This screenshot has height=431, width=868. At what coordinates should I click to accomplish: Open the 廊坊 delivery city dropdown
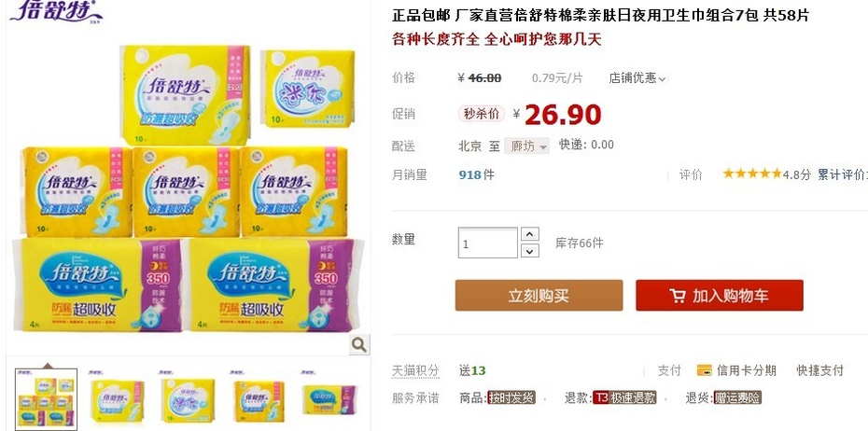(x=526, y=146)
